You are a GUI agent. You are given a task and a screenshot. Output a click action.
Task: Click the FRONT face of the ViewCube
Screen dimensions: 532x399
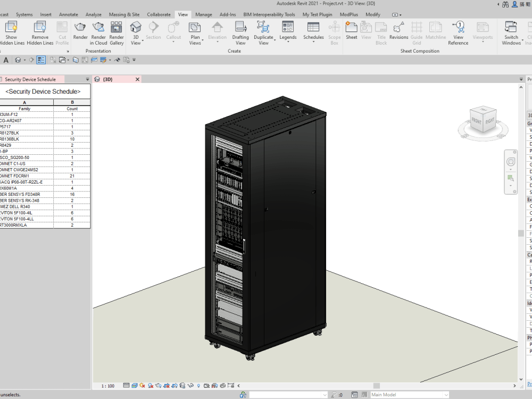[476, 121]
